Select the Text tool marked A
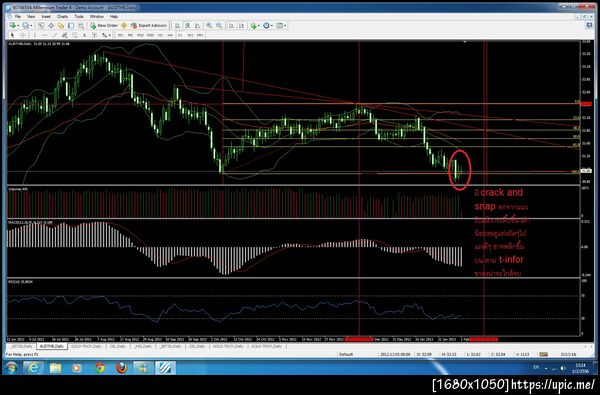 coord(84,35)
